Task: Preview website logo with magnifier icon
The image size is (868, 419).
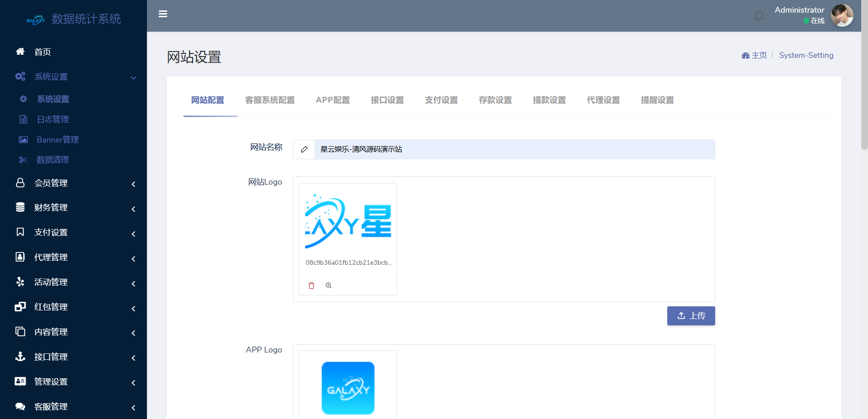Action: pos(329,286)
